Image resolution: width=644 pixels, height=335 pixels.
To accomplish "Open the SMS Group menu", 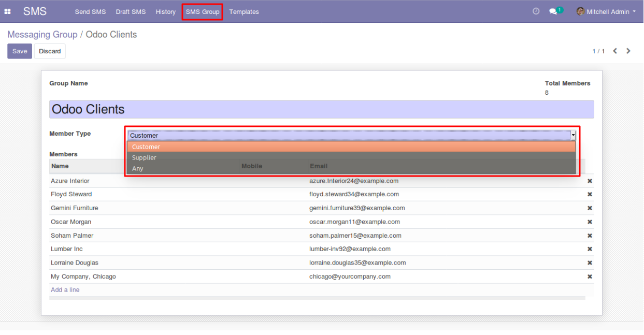I will pyautogui.click(x=203, y=11).
